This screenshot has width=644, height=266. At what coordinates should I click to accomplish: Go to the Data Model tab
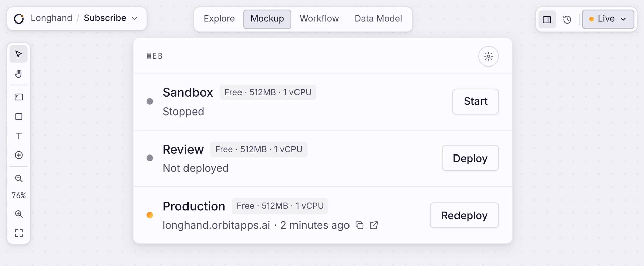(378, 19)
